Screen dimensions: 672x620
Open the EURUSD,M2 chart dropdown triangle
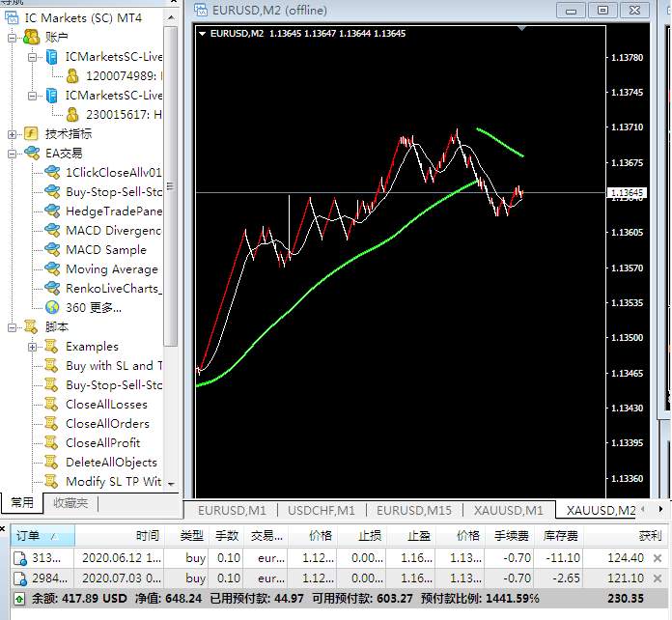[x=203, y=34]
